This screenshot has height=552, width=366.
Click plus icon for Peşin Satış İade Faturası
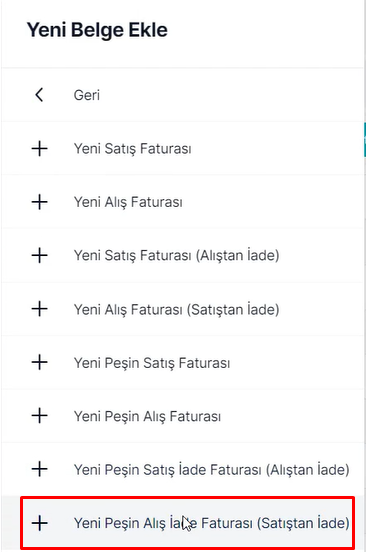(x=39, y=469)
